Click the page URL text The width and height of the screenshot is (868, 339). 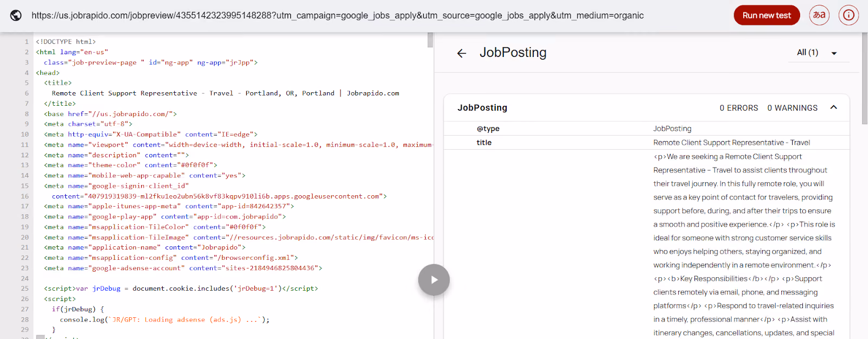pyautogui.click(x=337, y=15)
